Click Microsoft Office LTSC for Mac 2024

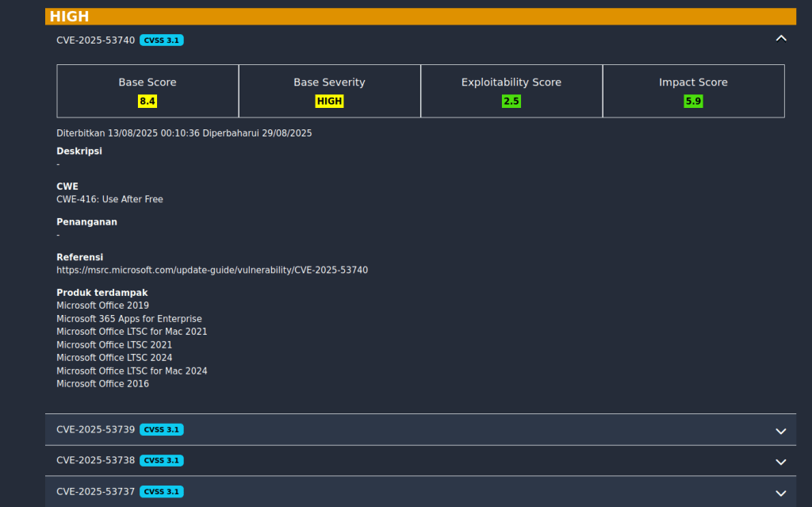pyautogui.click(x=132, y=371)
